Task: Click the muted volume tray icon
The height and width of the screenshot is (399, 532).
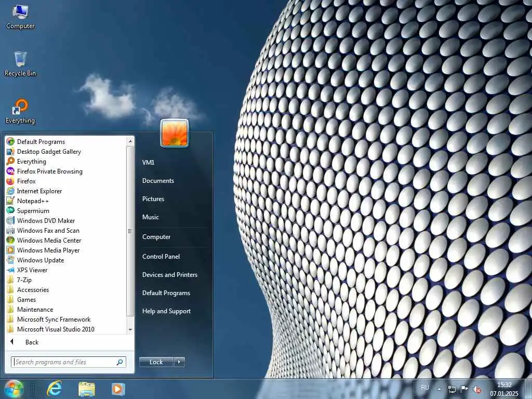Action: tap(477, 389)
